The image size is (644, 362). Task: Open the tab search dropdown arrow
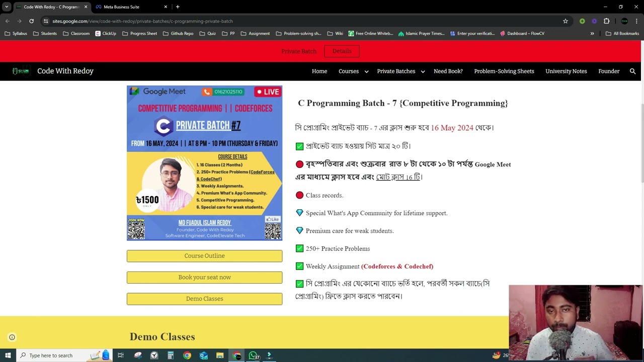[x=7, y=7]
